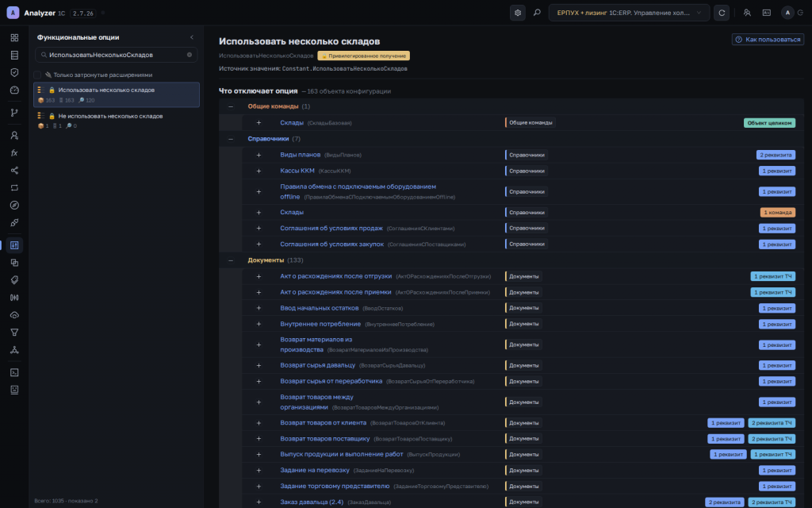812x508 pixels.
Task: Open the fx formulas icon in sidebar
Action: pos(14,153)
